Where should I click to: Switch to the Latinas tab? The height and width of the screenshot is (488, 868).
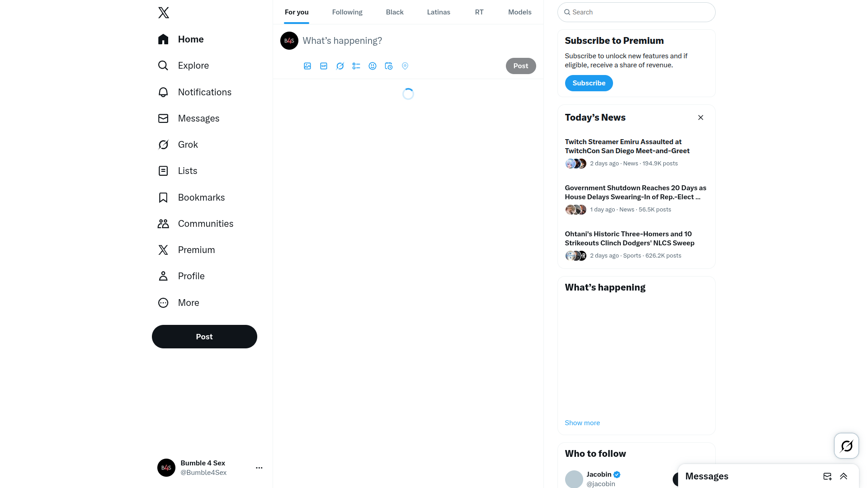pyautogui.click(x=439, y=12)
